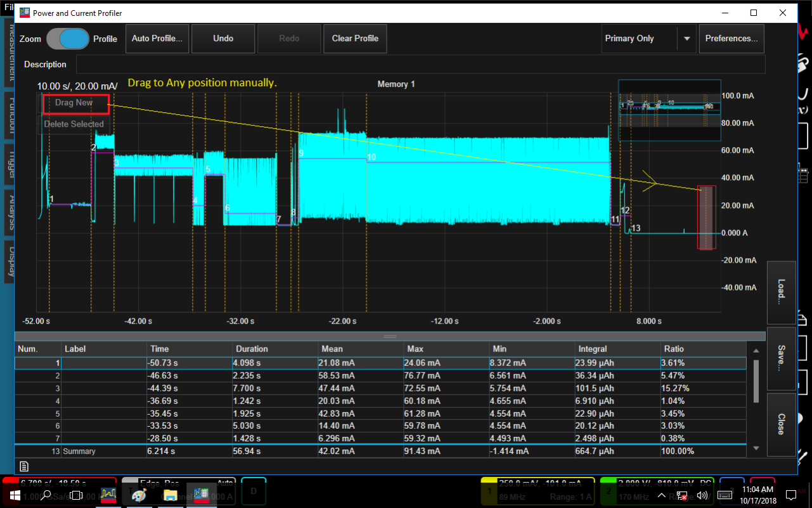
Task: Click the Save... side button
Action: pos(781,358)
